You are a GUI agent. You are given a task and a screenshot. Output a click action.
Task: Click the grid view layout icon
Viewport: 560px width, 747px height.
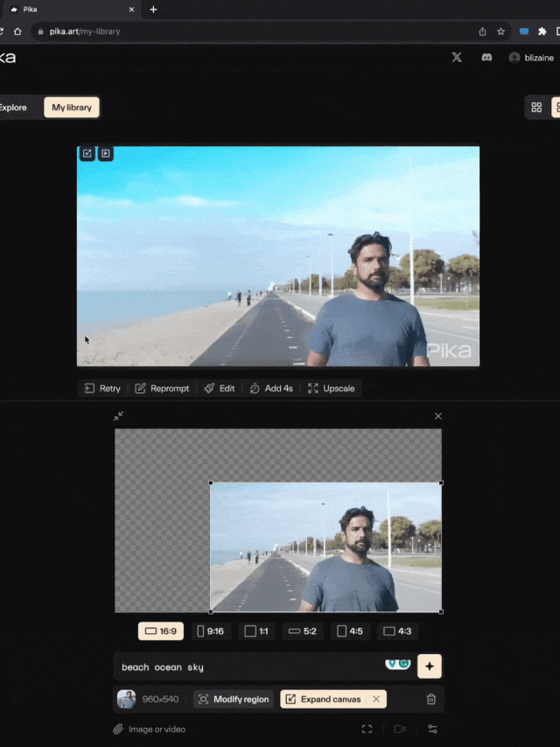536,108
